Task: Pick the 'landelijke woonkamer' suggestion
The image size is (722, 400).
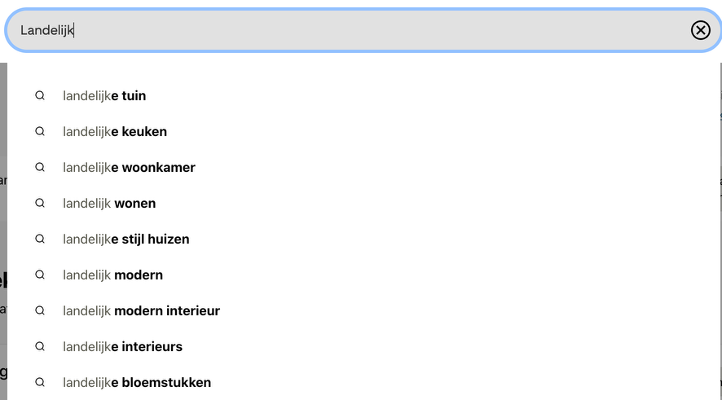Action: (129, 168)
